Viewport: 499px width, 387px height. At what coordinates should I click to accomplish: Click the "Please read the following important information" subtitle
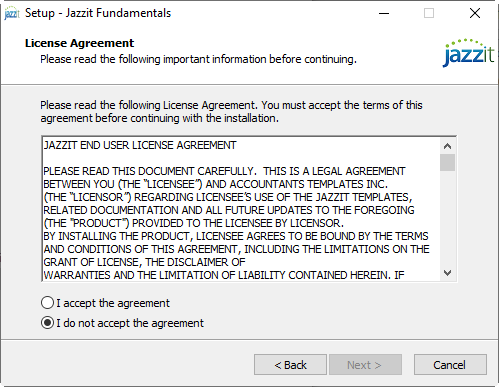[198, 59]
